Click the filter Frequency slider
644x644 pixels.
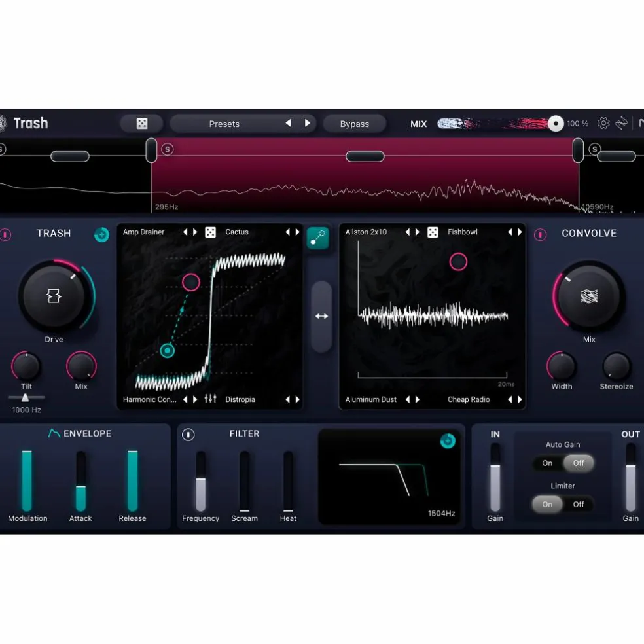pos(200,481)
